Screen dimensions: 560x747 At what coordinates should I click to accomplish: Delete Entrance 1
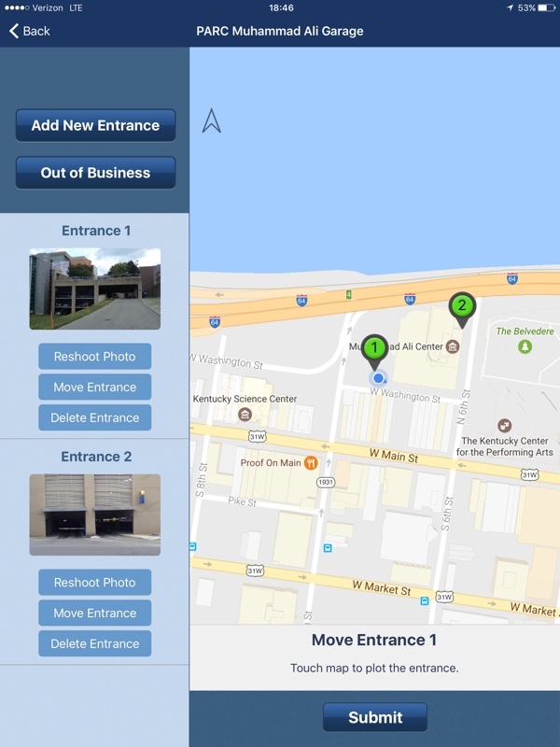(x=95, y=417)
